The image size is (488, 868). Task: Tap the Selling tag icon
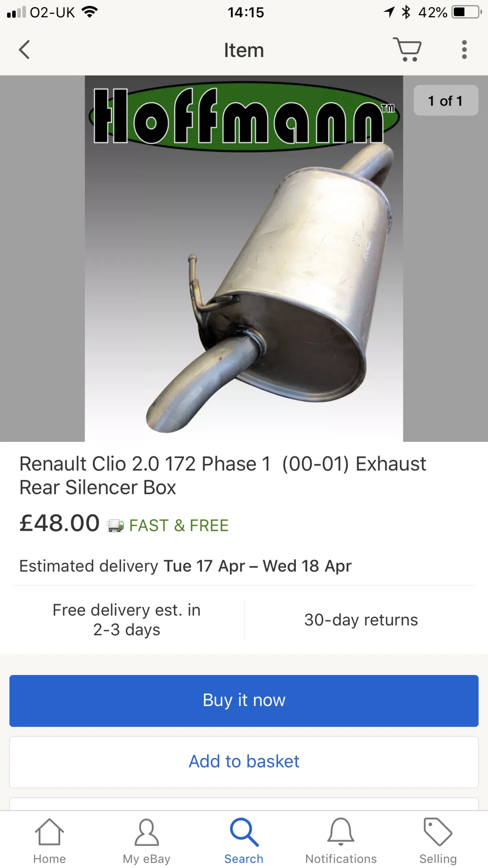438,831
